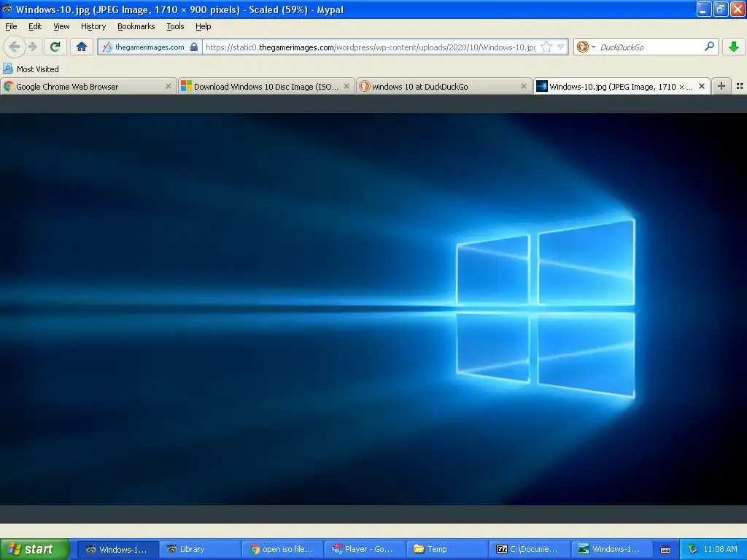This screenshot has height=560, width=747.
Task: Select the Windows-10.jpg image tab
Action: click(622, 87)
